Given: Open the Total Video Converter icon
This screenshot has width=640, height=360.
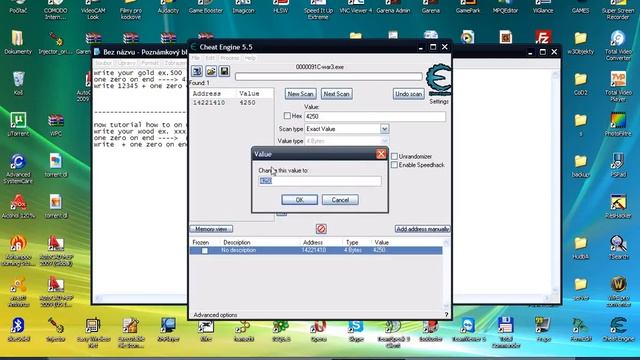Looking at the screenshot, I should click(x=618, y=45).
